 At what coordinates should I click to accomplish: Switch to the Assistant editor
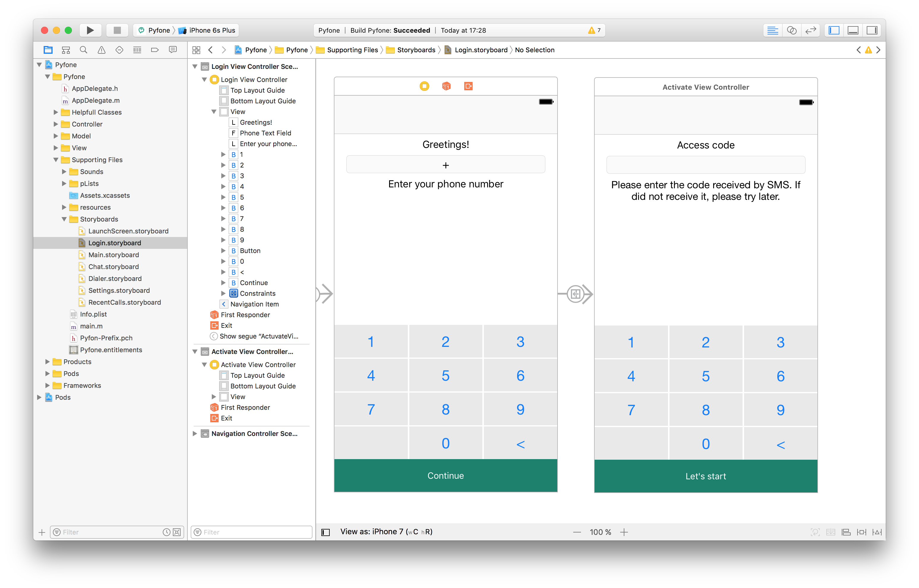(792, 30)
